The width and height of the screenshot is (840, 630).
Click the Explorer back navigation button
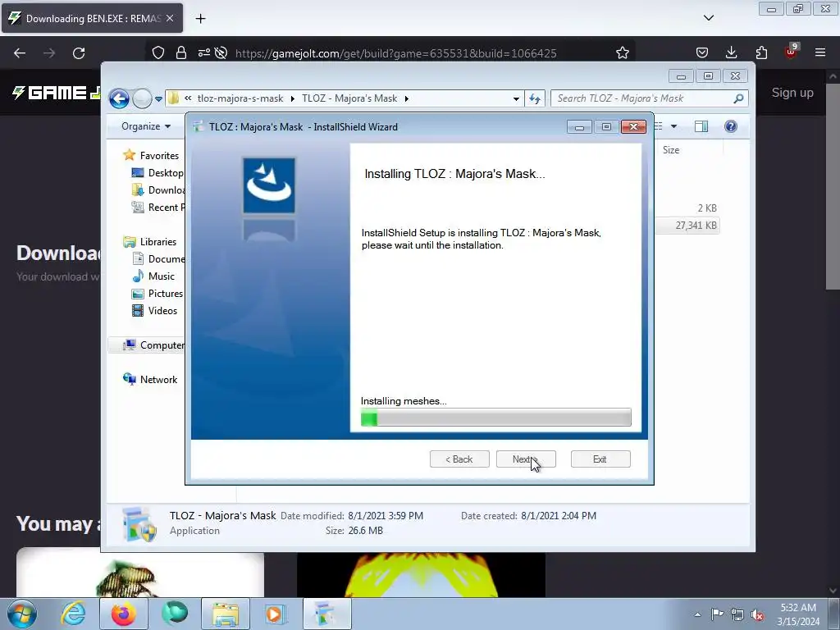[119, 98]
